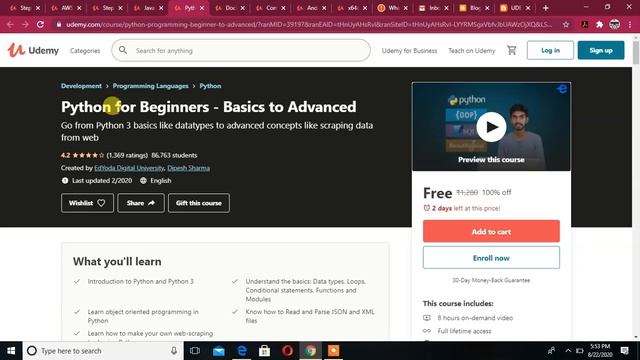Click the browser forward arrow
The width and height of the screenshot is (640, 360).
tap(25, 24)
